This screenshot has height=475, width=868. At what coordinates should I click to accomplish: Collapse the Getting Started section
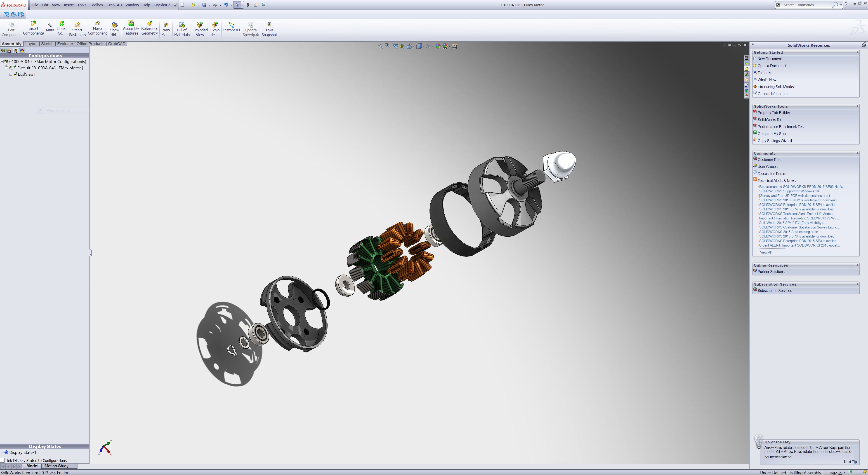coord(857,53)
